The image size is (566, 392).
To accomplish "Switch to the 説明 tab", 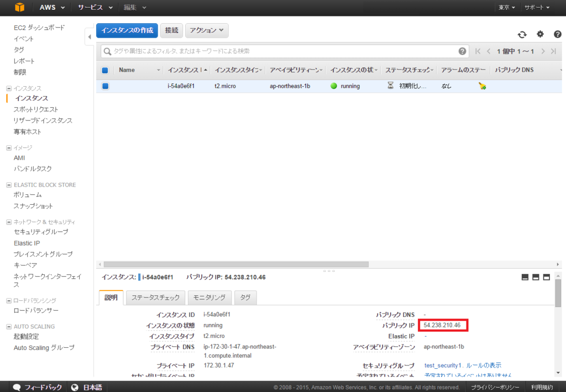I will pyautogui.click(x=111, y=298).
